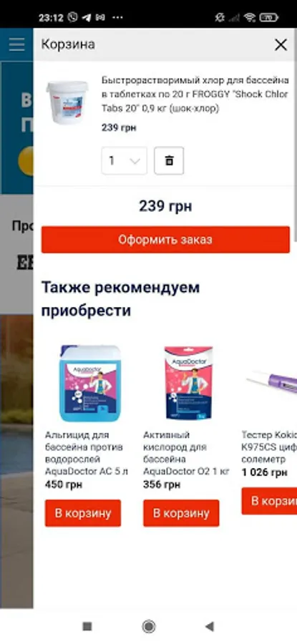Viewport: 297px width, 644px height.
Task: Click Оформить заказ button
Action: 165,240
